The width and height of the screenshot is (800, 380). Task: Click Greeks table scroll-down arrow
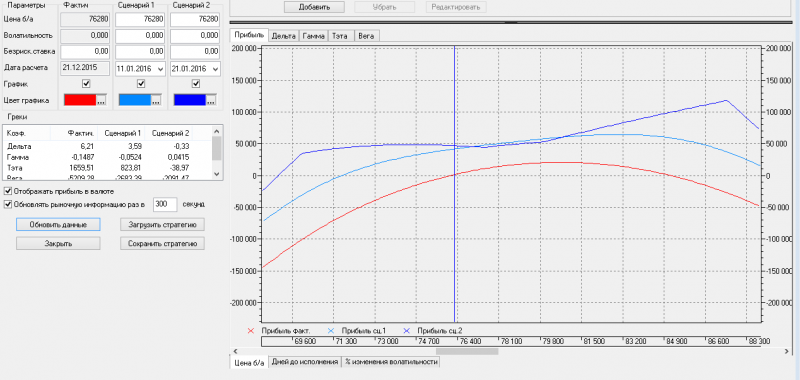coord(216,174)
